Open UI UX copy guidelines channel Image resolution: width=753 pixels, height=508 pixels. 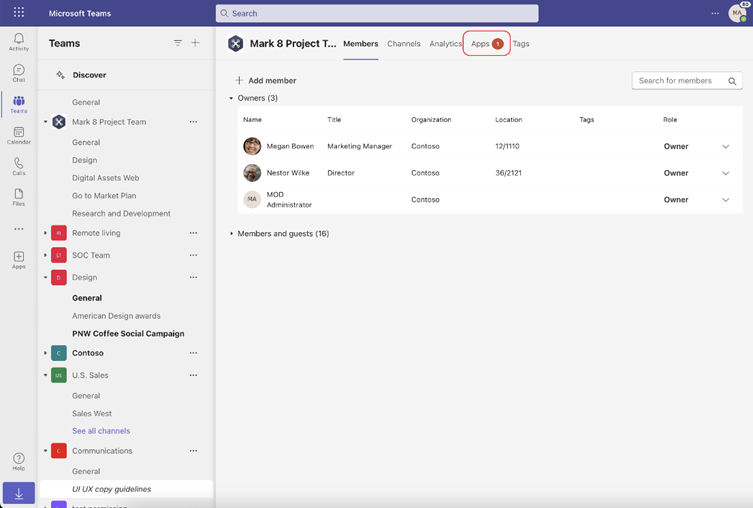pyautogui.click(x=126, y=489)
